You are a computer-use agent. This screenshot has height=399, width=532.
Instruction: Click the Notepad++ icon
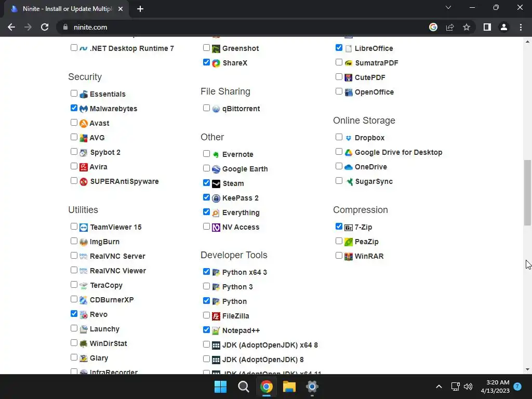click(216, 331)
